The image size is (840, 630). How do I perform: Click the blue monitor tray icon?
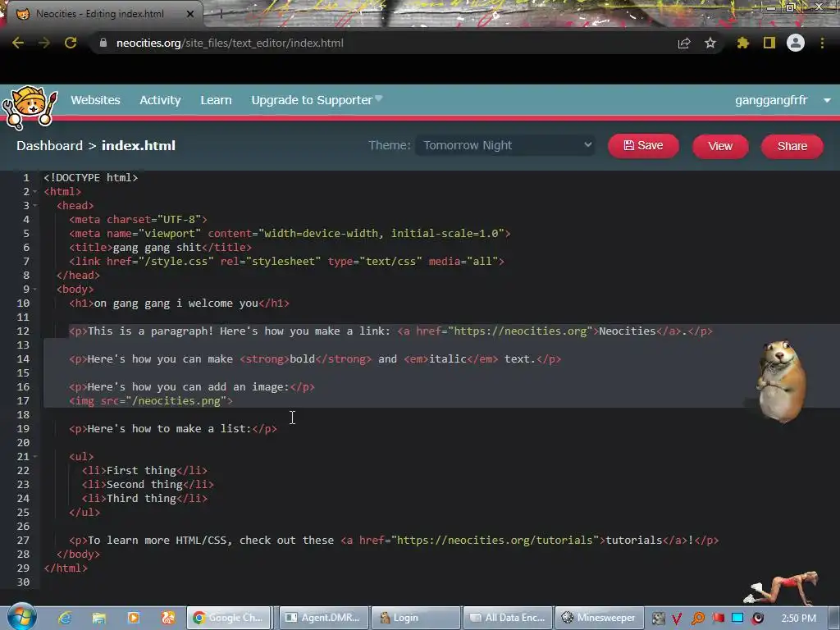click(737, 619)
